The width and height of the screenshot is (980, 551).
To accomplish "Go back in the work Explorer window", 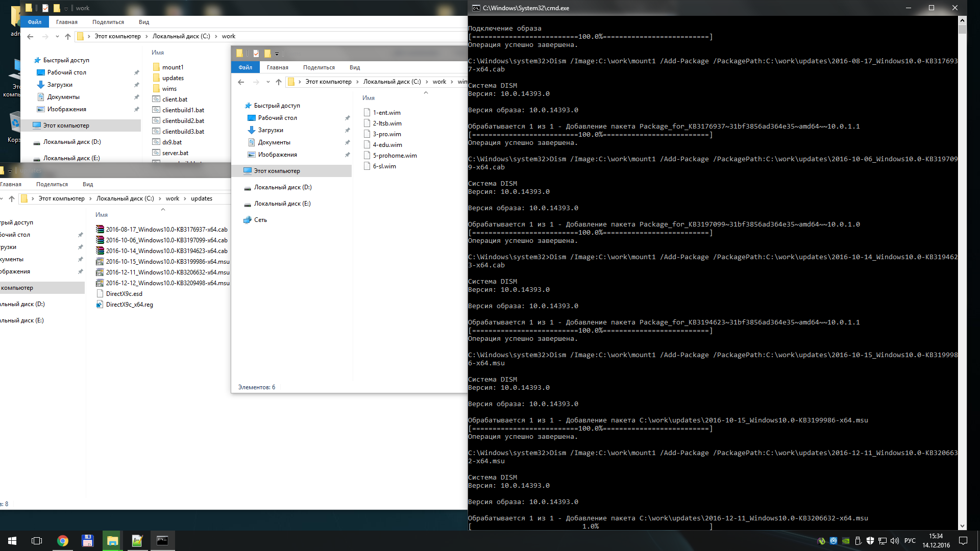I will [30, 36].
